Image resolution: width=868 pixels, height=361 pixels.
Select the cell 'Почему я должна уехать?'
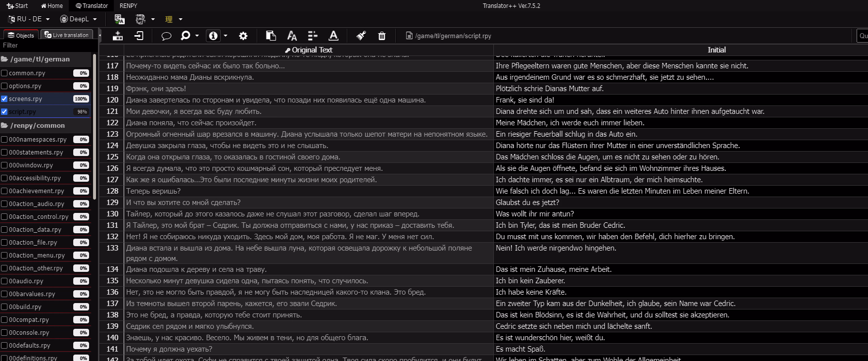309,349
